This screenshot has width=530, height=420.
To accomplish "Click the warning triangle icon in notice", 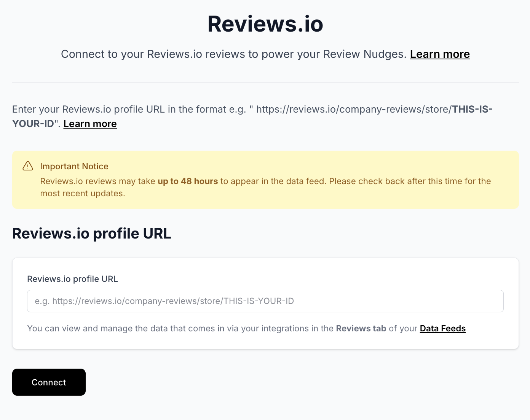I will point(28,166).
